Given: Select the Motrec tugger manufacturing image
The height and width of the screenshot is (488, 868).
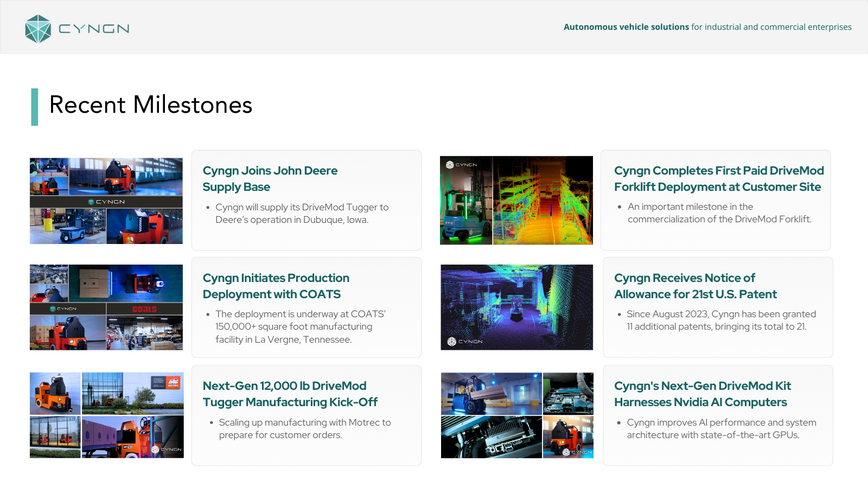Looking at the screenshot, I should (106, 415).
